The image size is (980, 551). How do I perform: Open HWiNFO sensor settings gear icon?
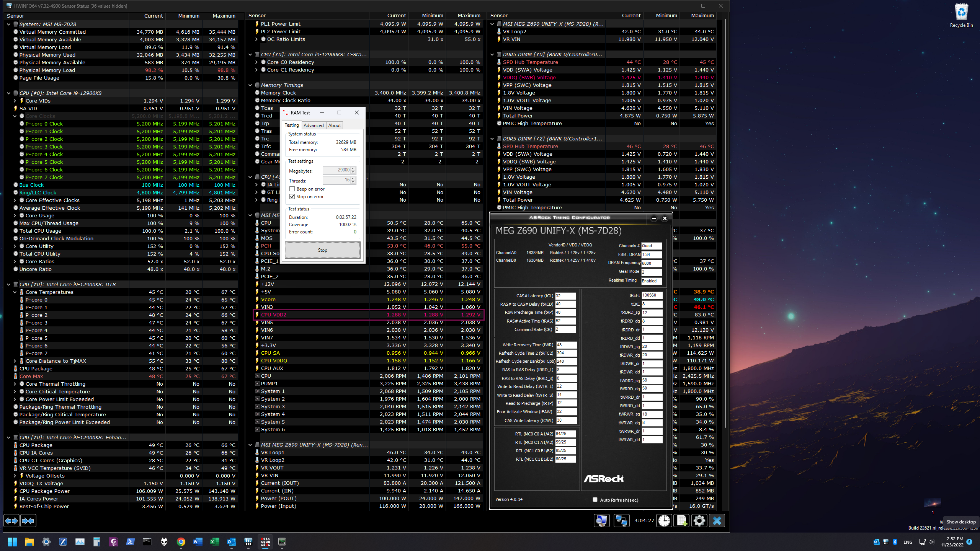699,521
